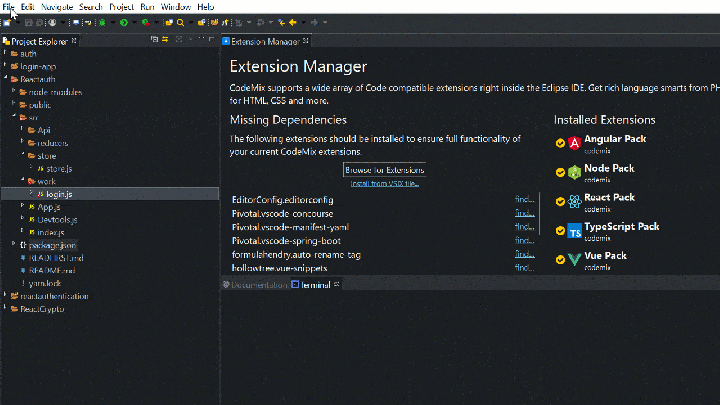Image resolution: width=720 pixels, height=405 pixels.
Task: Click the Browse for Extensions button
Action: [384, 170]
